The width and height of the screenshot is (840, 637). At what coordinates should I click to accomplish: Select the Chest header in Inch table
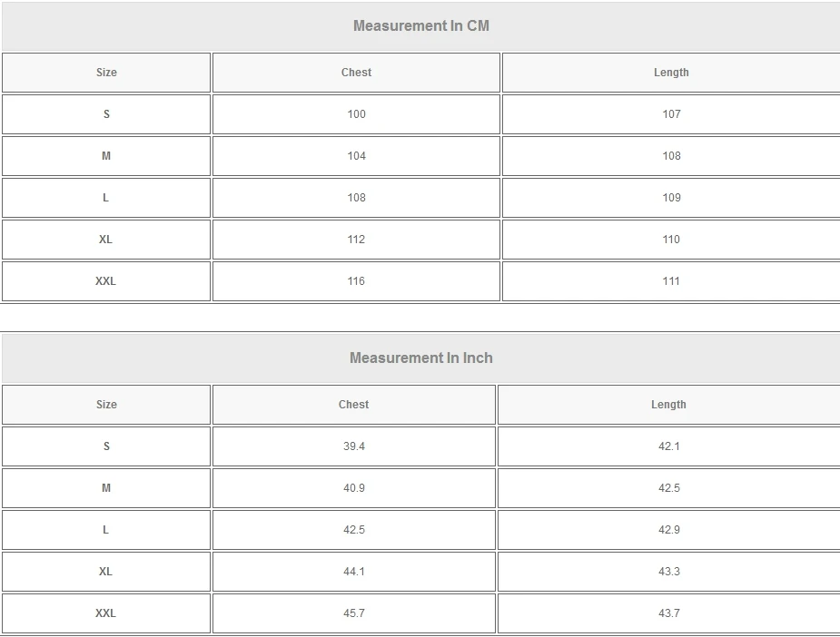tap(353, 405)
